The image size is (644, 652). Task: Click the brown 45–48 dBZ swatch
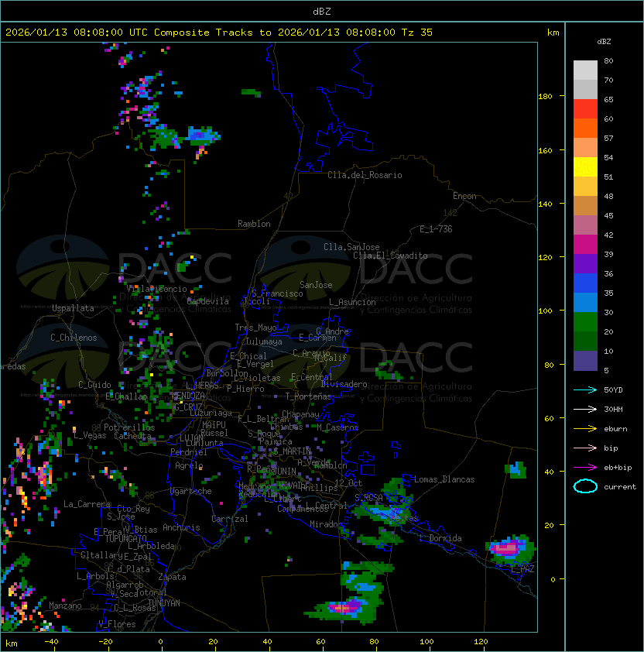[x=585, y=205]
